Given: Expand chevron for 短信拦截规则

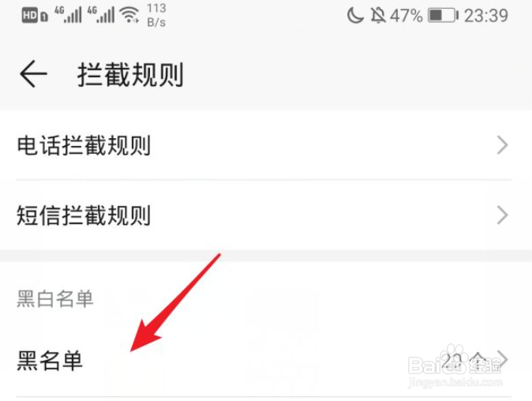Looking at the screenshot, I should 503,215.
